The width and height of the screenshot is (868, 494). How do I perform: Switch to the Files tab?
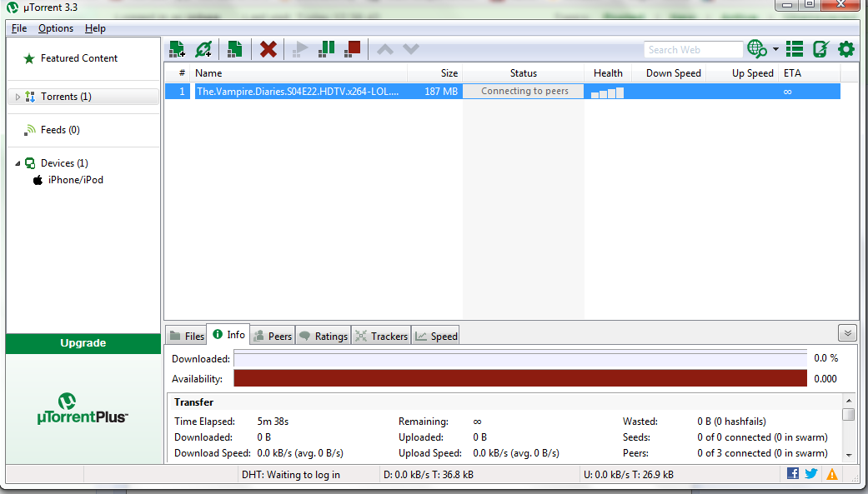point(187,336)
